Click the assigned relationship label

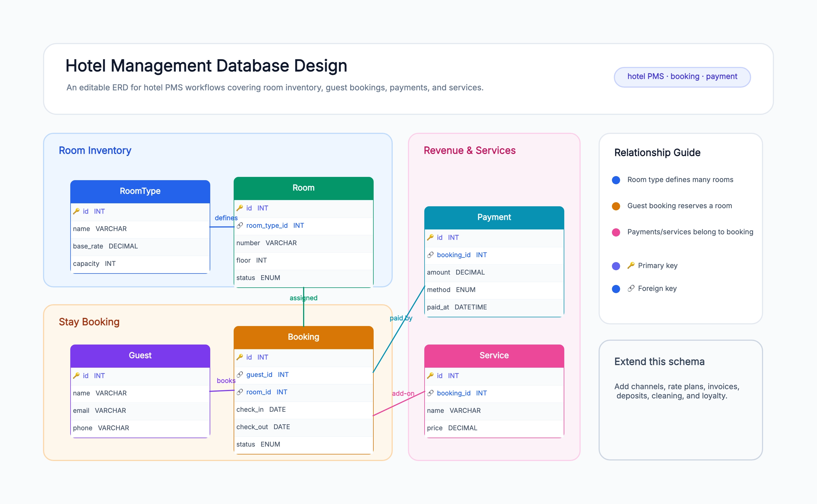click(x=303, y=298)
